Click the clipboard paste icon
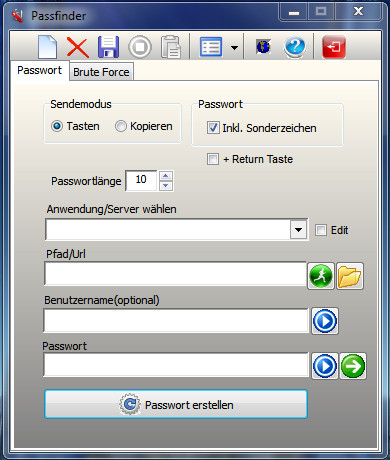Image resolution: width=390 pixels, height=460 pixels. (x=171, y=47)
